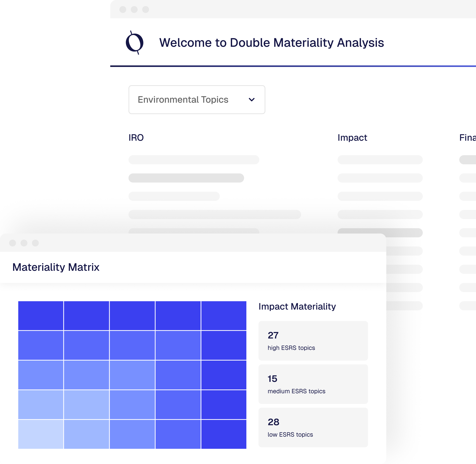Click third gray dot in the Materiality Matrix window
The image size is (476, 464).
pyautogui.click(x=35, y=243)
